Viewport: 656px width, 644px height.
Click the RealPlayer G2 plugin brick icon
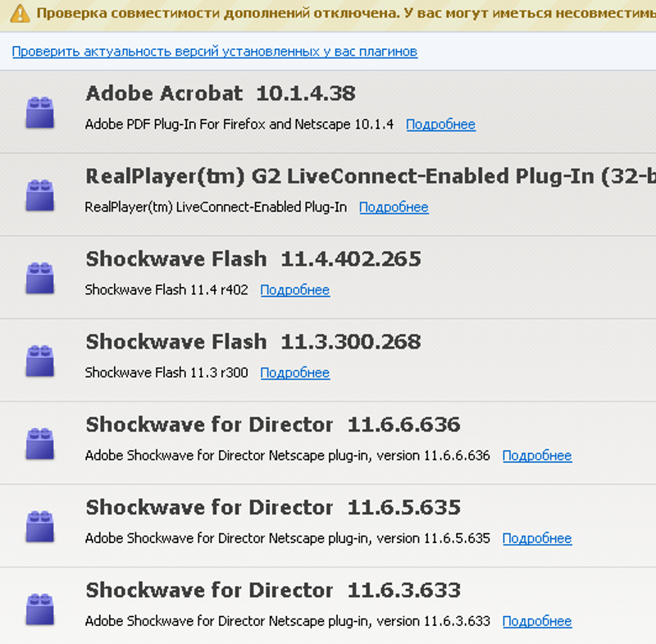39,195
